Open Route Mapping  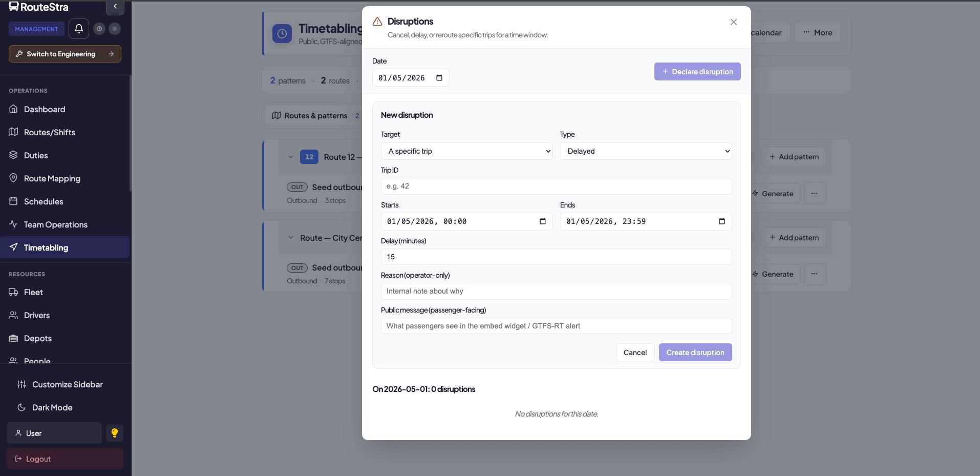pyautogui.click(x=65, y=178)
